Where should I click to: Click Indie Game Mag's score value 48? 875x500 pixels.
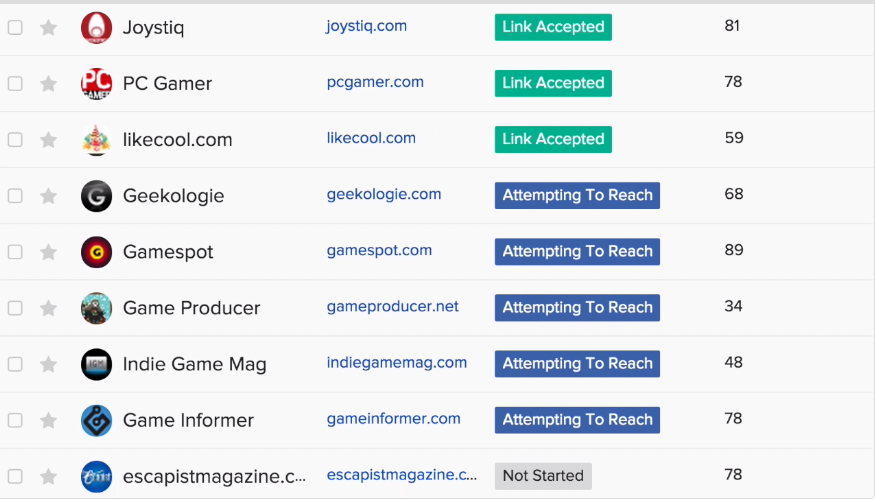(733, 363)
